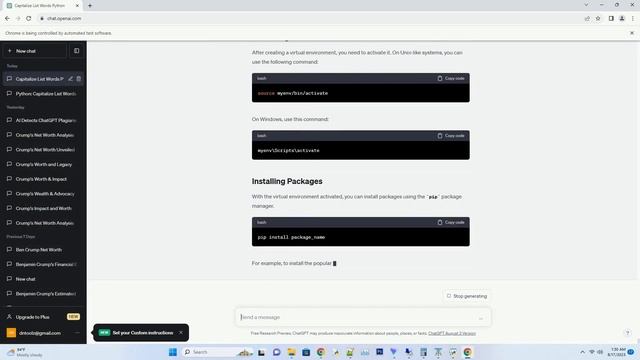Click the send message button in input box

481,318
